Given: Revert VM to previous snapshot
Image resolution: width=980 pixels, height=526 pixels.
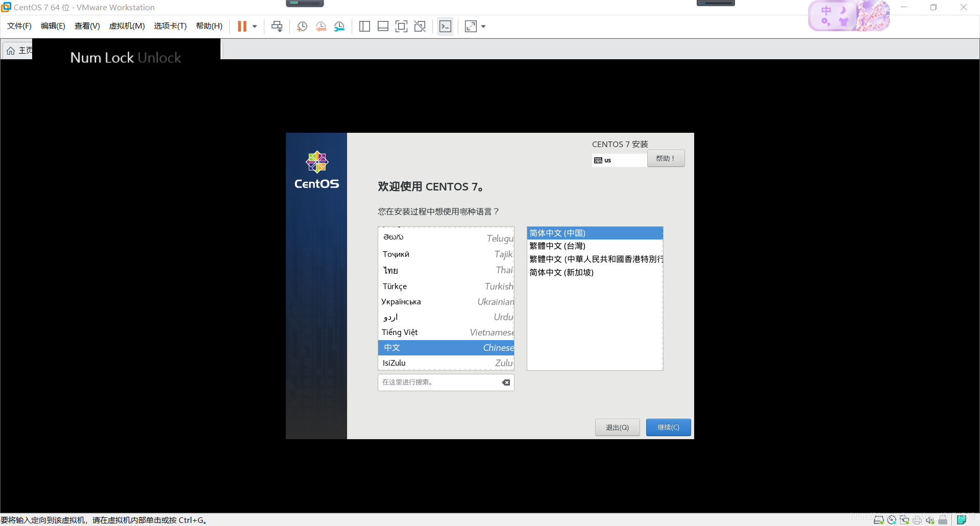Looking at the screenshot, I should 321,26.
